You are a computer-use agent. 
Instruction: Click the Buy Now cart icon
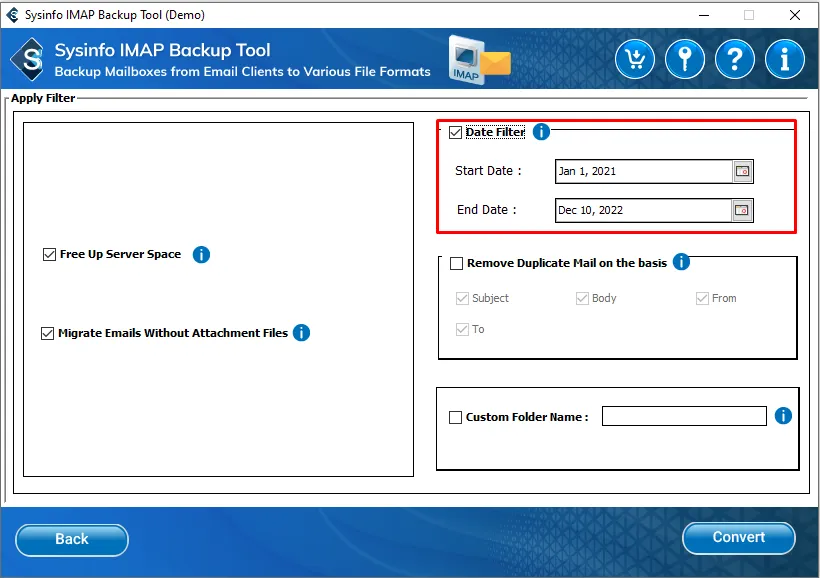point(635,59)
